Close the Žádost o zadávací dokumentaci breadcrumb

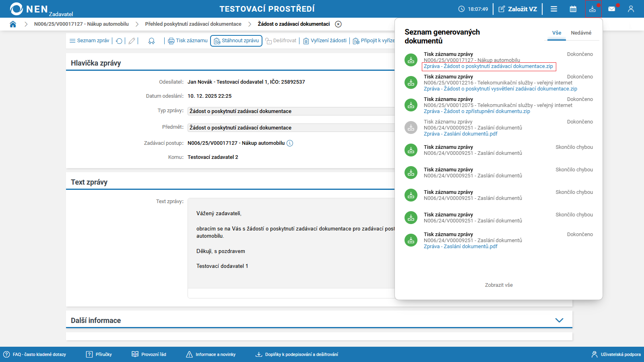(339, 24)
